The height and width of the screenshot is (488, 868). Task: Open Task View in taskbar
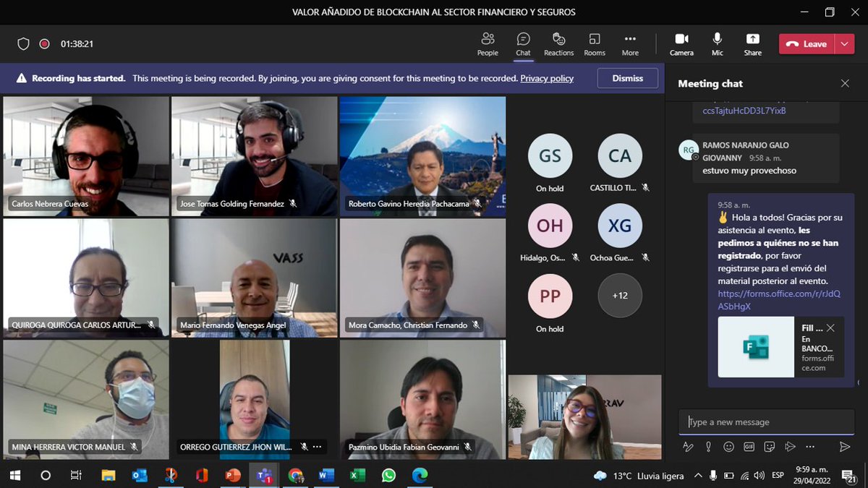76,475
